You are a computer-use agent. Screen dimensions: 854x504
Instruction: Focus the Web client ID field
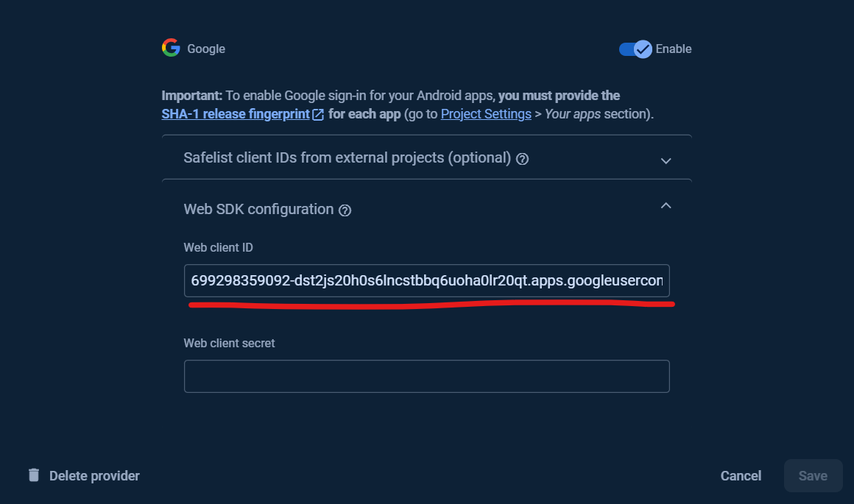tap(426, 280)
